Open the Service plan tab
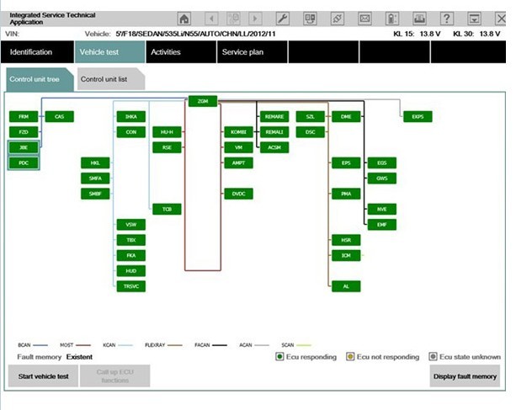Image resolution: width=532 pixels, height=410 pixels. (x=253, y=52)
